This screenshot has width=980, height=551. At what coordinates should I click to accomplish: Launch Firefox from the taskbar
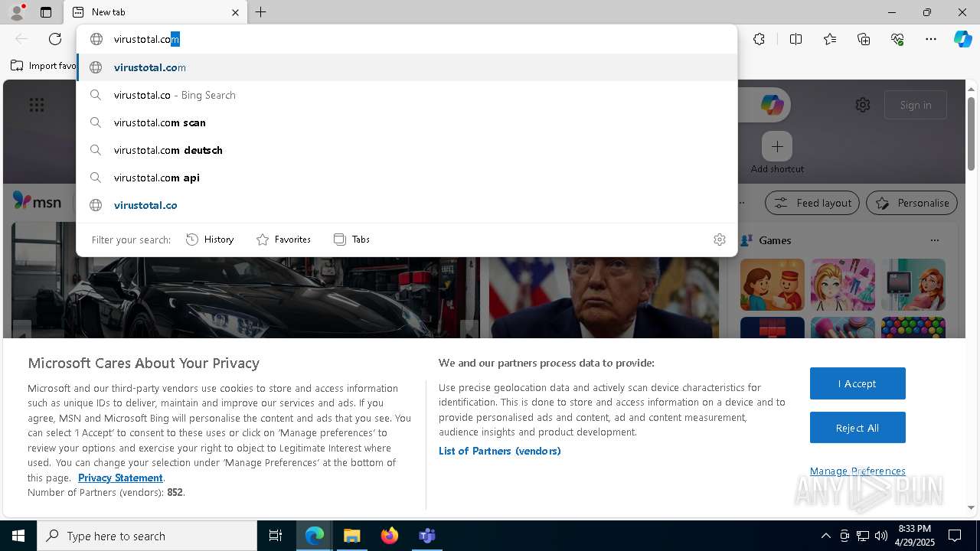[389, 536]
